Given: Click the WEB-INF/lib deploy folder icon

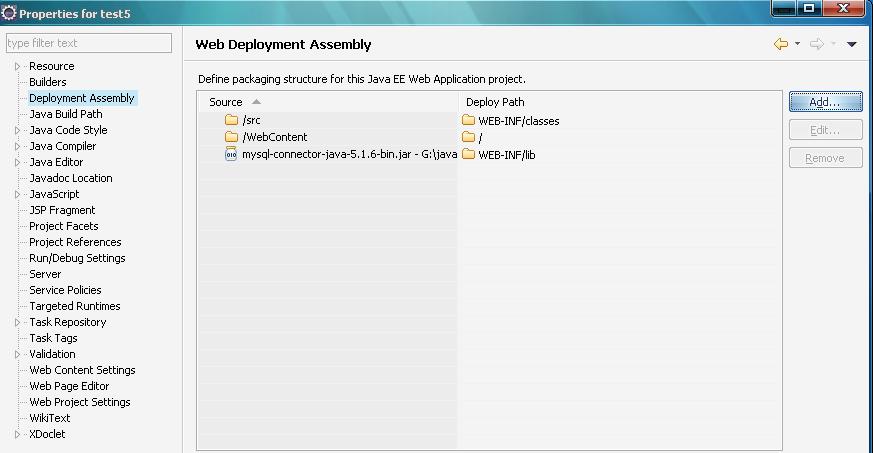Looking at the screenshot, I should pyautogui.click(x=469, y=154).
